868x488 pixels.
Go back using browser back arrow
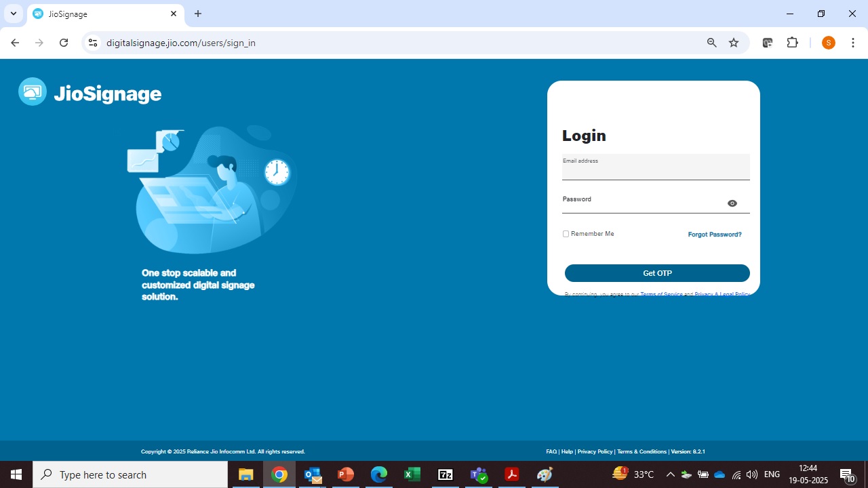coord(15,43)
